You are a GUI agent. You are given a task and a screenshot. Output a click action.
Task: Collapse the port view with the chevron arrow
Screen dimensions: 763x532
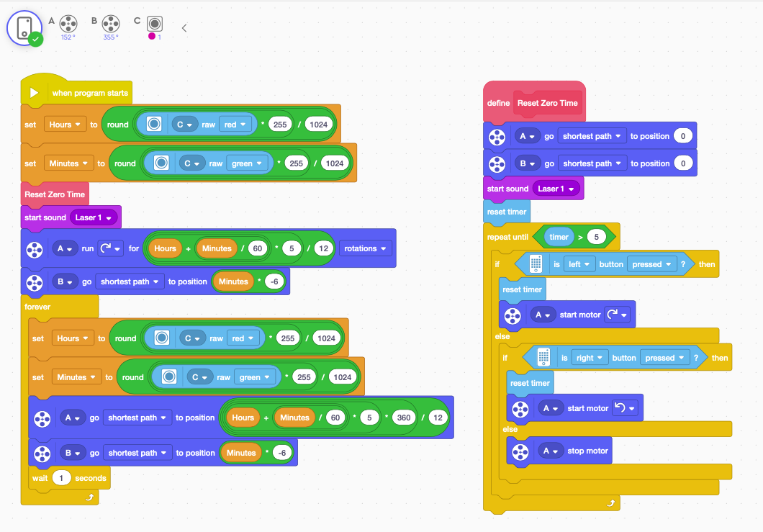click(x=184, y=28)
